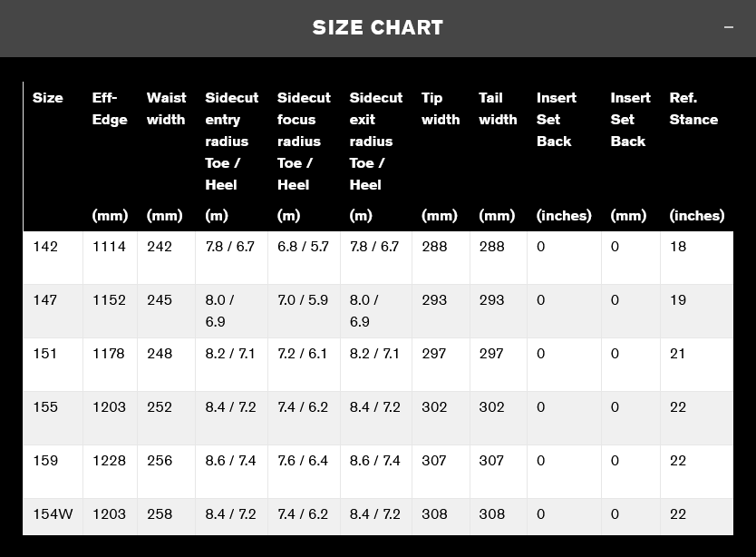
Task: Select the row for size 142
Action: [45, 247]
